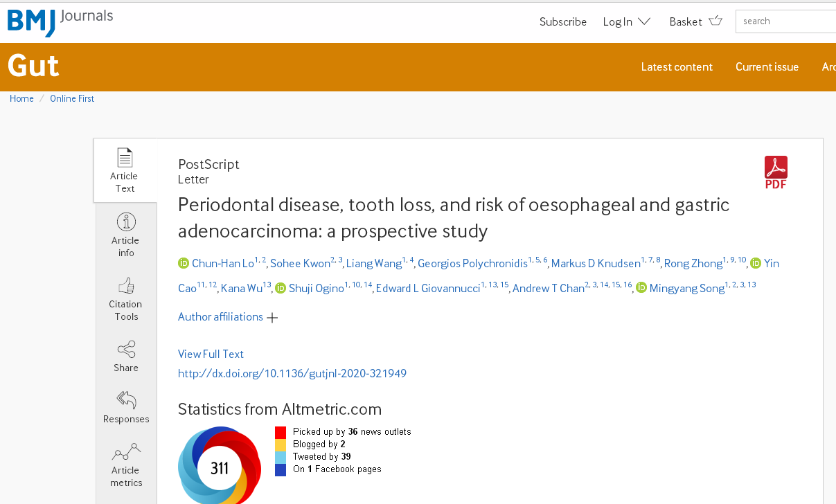Viewport: 836px width, 504px height.
Task: Click author Liang Wang
Action: click(374, 263)
